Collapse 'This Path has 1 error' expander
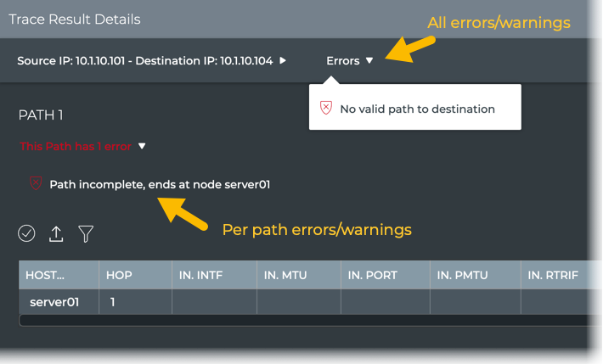 coord(142,146)
